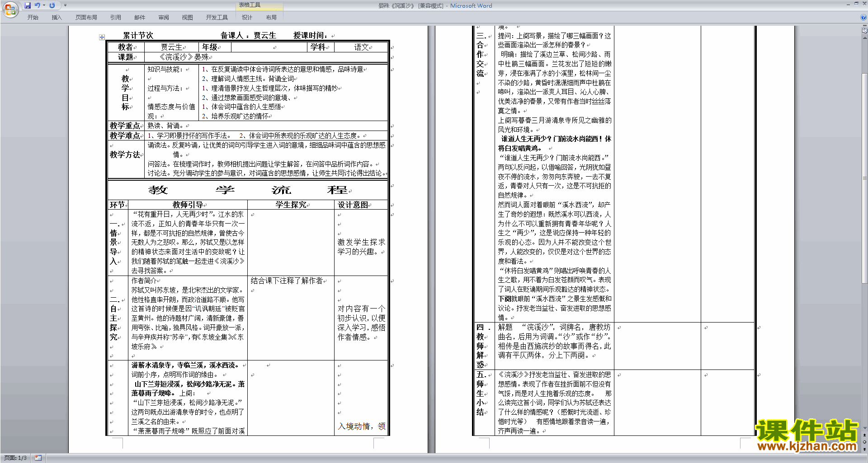868x463 pixels.
Task: Open the 插入 ribbon tab
Action: point(57,18)
